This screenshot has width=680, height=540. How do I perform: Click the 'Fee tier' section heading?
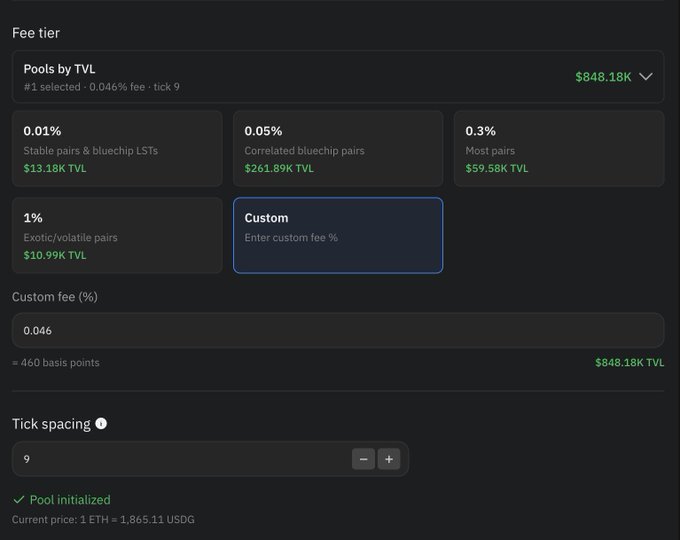(x=36, y=33)
